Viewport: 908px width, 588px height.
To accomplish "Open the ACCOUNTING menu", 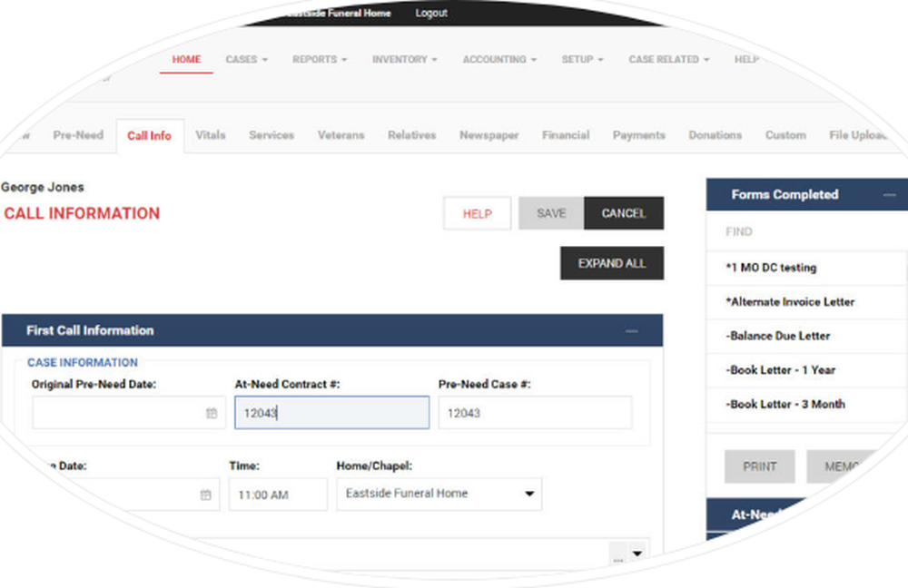I will coord(499,60).
